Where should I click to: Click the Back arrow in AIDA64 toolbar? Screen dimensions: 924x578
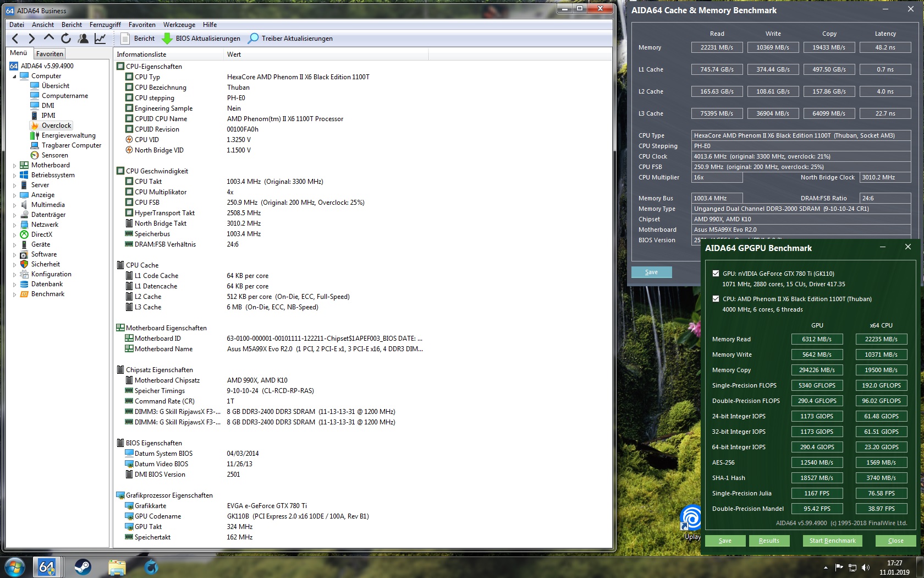(x=15, y=39)
